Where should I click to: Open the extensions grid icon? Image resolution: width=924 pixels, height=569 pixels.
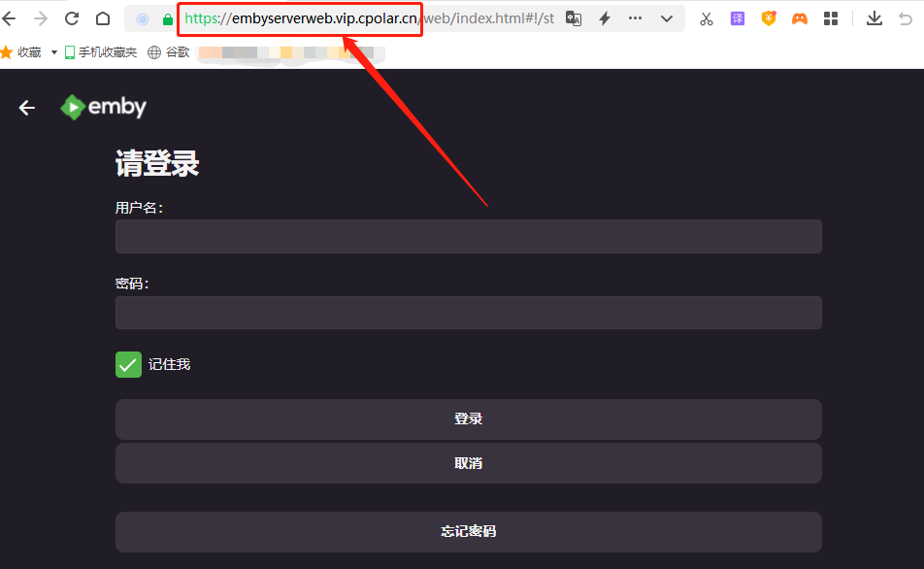pyautogui.click(x=831, y=18)
